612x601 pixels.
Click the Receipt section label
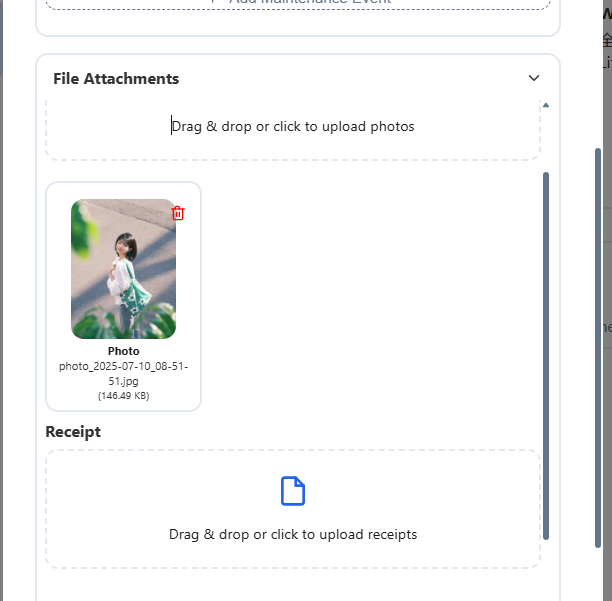click(73, 432)
